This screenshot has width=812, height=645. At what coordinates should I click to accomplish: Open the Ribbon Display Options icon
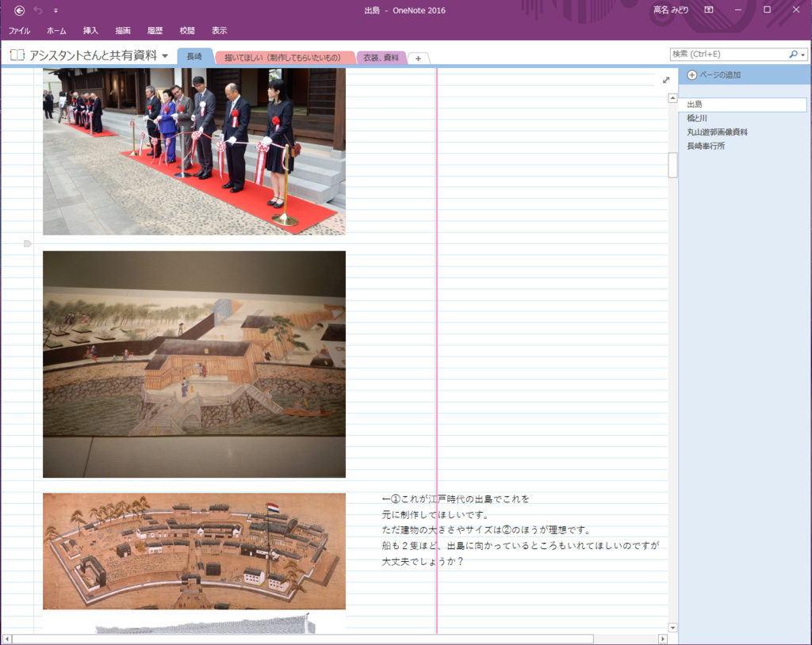(709, 10)
